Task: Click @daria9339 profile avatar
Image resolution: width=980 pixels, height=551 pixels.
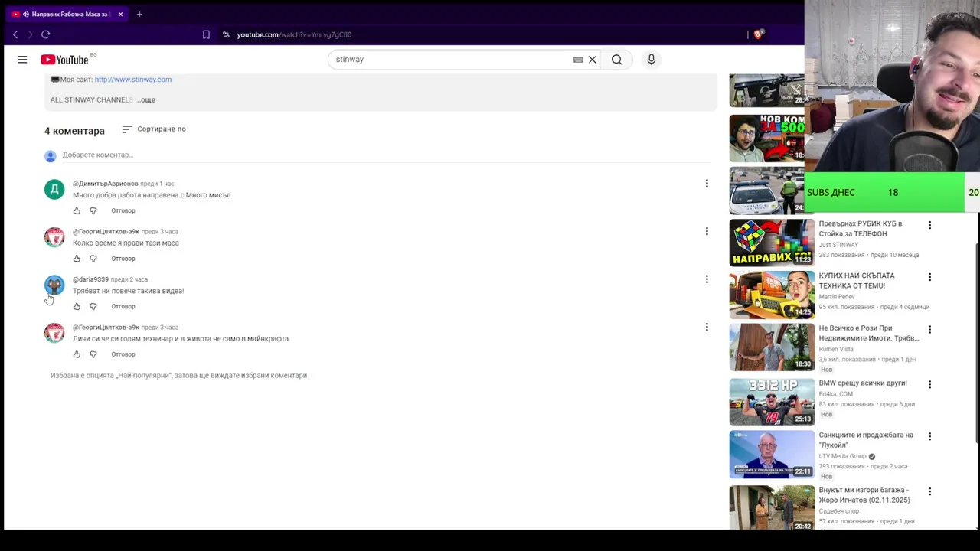Action: coord(54,285)
